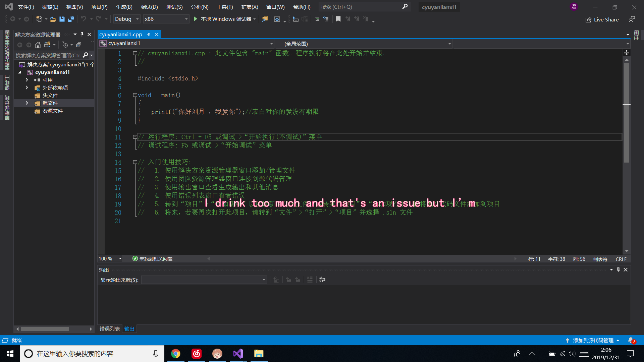
Task: Click the notifications bell in status bar
Action: 631,340
